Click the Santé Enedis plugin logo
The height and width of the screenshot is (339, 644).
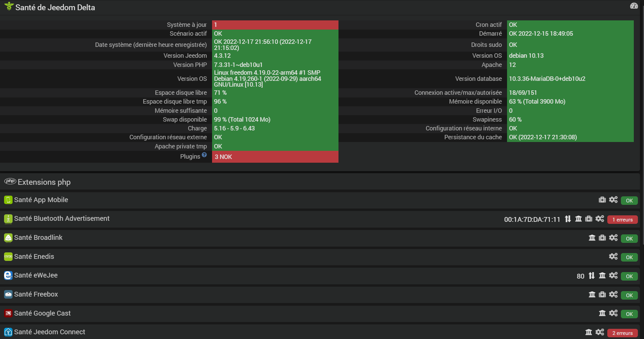pyautogui.click(x=8, y=256)
